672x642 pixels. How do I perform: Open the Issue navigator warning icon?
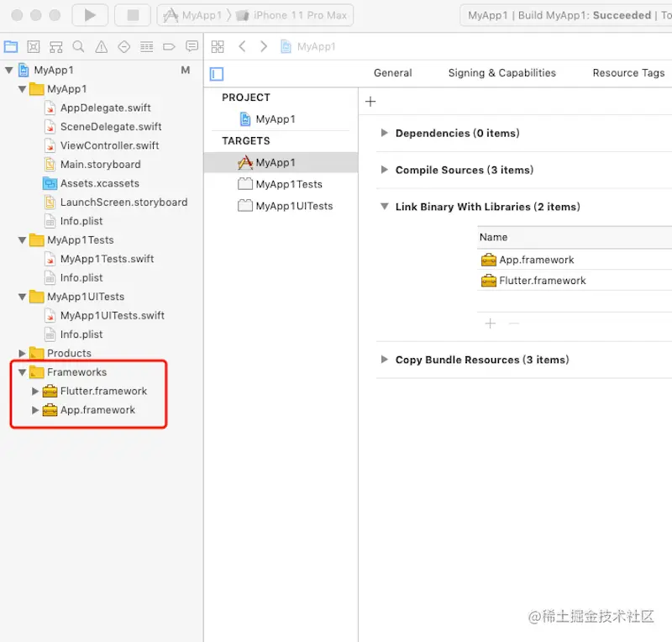tap(102, 47)
